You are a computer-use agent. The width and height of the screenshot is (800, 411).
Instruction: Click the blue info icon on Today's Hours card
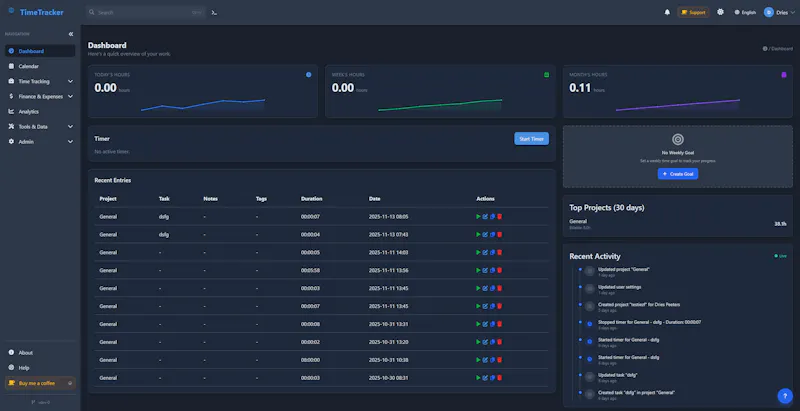coord(308,74)
